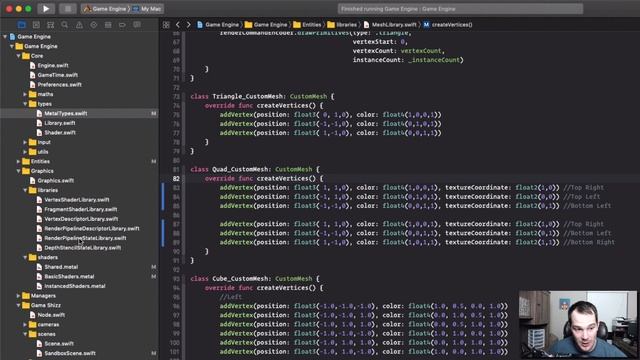This screenshot has width=640, height=360.
Task: Open the related items grid menu
Action: pos(166,25)
